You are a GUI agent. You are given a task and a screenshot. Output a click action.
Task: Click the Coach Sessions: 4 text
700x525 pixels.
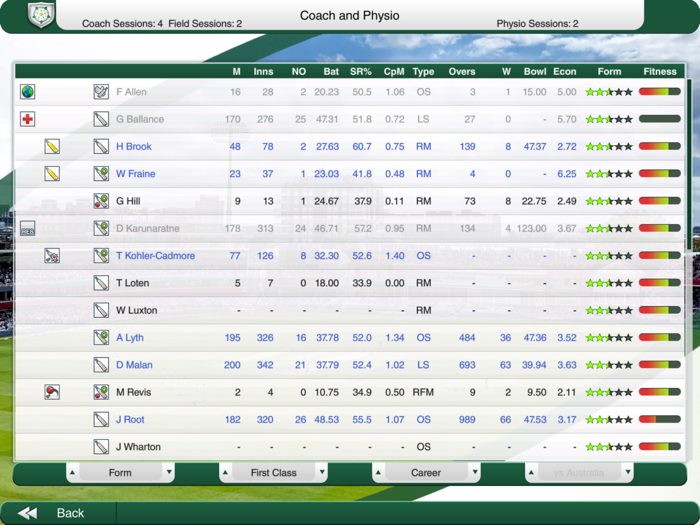click(x=122, y=24)
